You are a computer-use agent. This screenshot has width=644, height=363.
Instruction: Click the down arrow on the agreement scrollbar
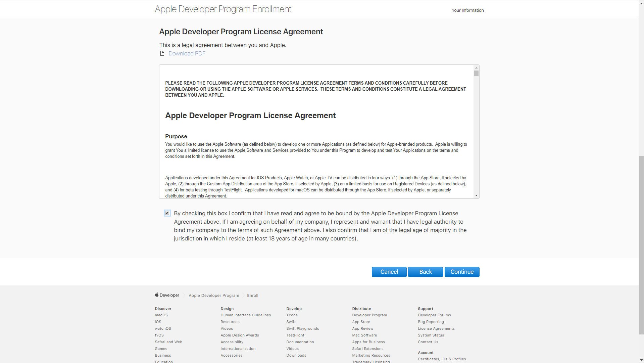476,196
